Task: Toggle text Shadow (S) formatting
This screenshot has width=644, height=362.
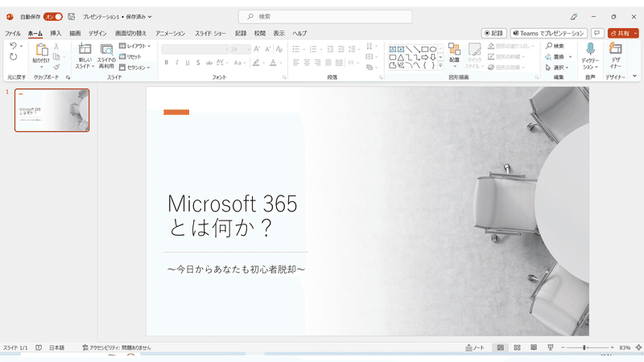Action: 198,63
